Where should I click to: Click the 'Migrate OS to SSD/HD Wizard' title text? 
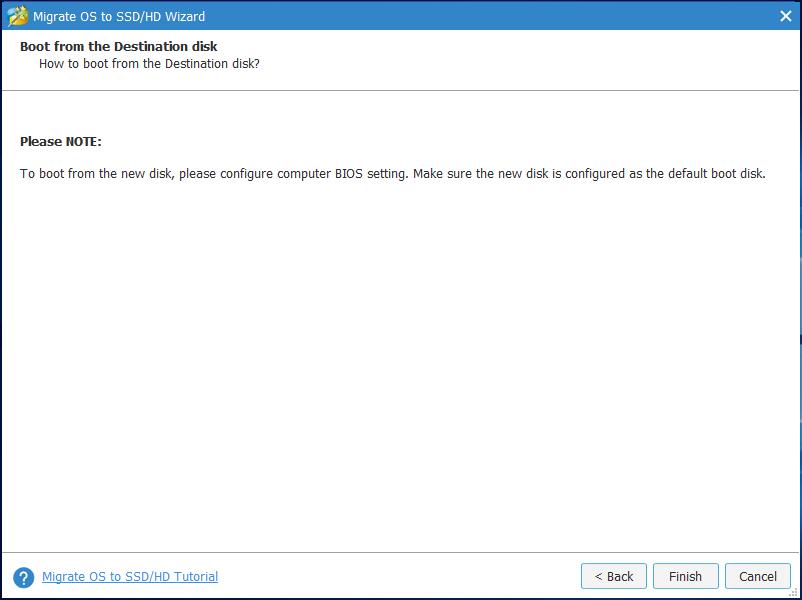pyautogui.click(x=119, y=16)
